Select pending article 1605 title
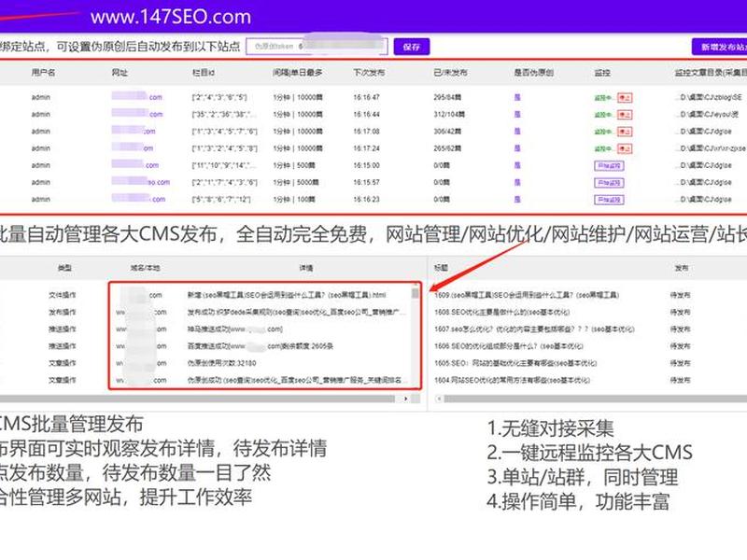The height and width of the screenshot is (560, 747). point(515,363)
